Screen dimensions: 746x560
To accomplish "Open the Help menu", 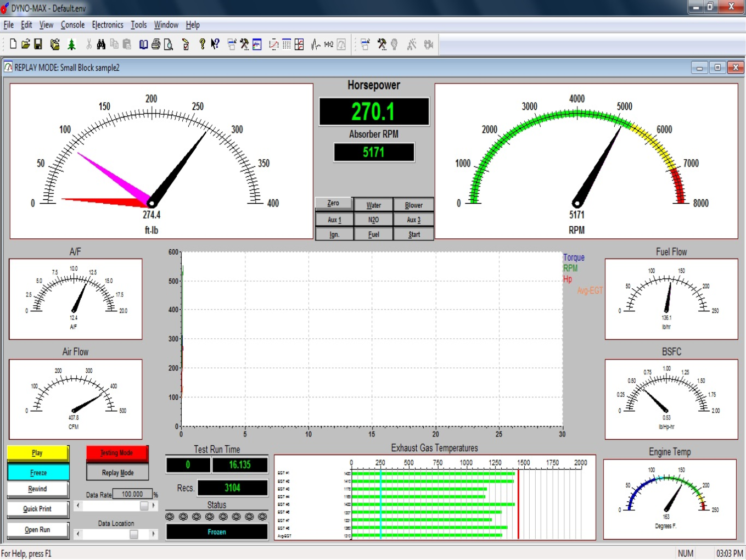I will (193, 25).
